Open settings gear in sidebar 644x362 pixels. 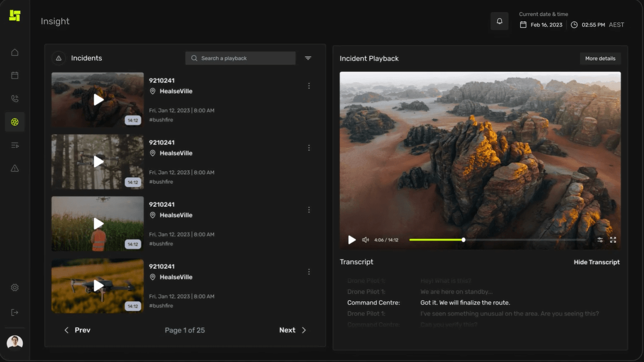pyautogui.click(x=15, y=288)
